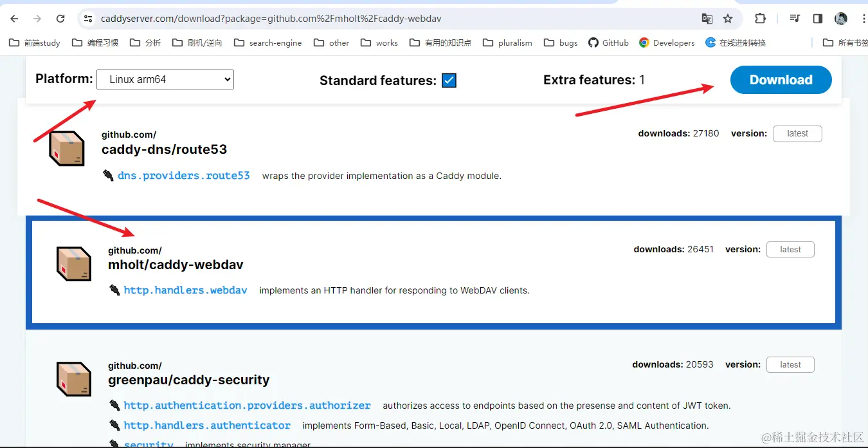The height and width of the screenshot is (448, 868).
Task: Open http.handlers.authenticator module link
Action: [207, 425]
